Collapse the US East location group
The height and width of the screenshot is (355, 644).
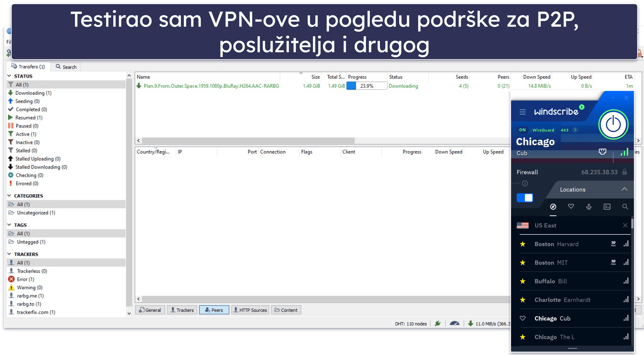[x=625, y=225]
